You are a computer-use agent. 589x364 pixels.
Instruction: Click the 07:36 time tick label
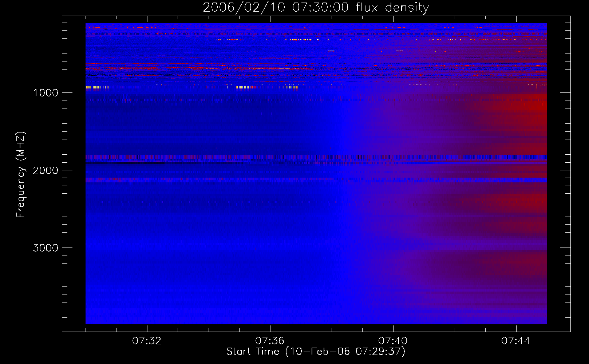click(270, 341)
